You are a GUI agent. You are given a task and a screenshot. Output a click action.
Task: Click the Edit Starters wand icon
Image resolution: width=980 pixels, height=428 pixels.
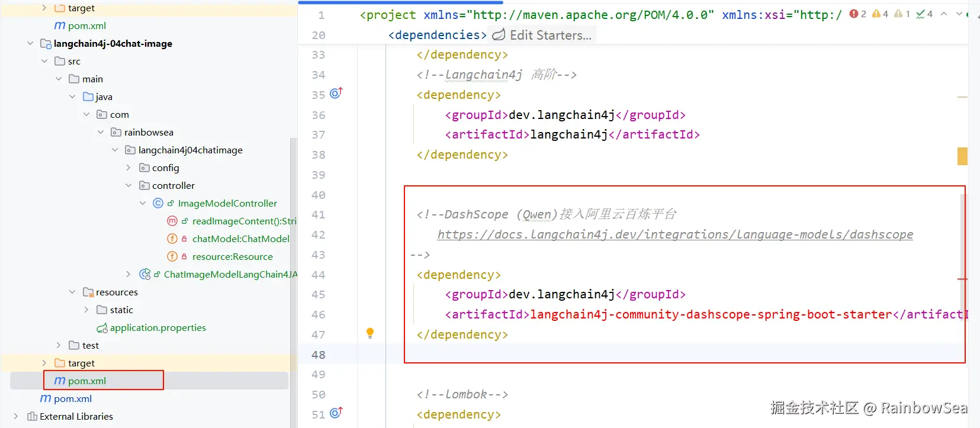point(499,35)
